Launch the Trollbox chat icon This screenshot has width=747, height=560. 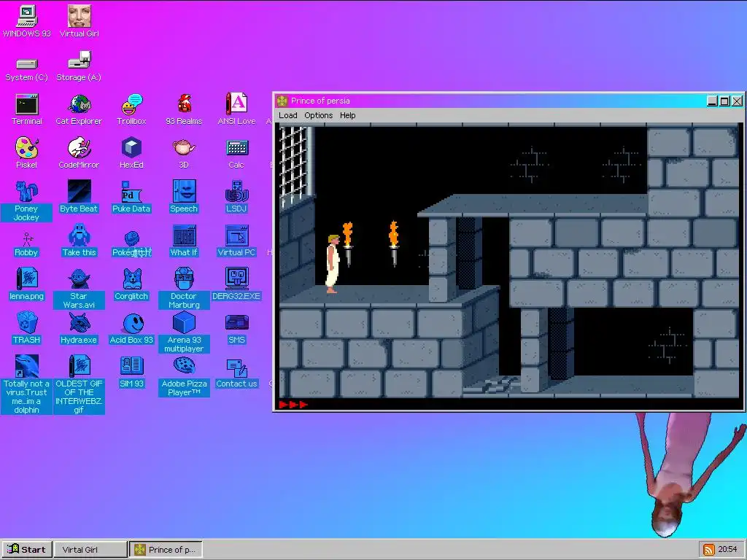click(x=131, y=109)
